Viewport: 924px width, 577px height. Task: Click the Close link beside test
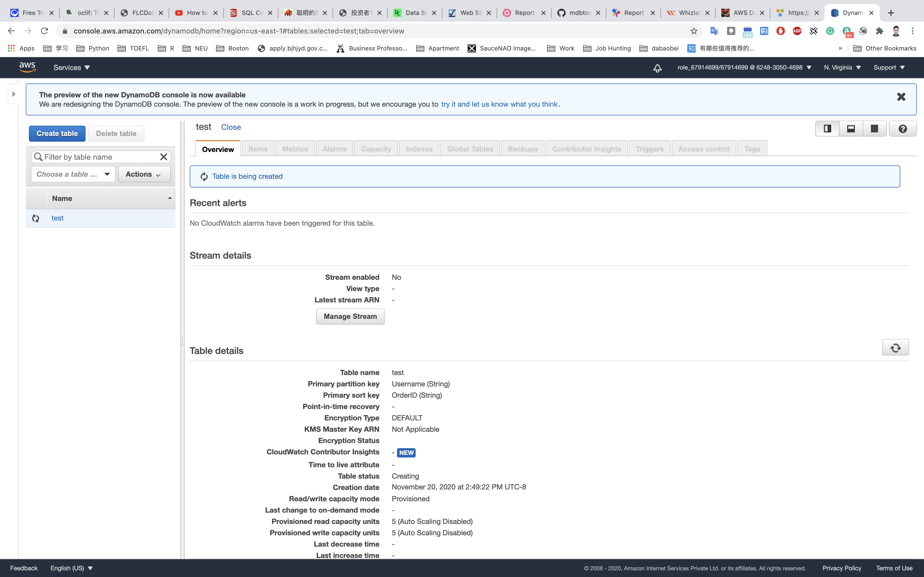pos(231,127)
